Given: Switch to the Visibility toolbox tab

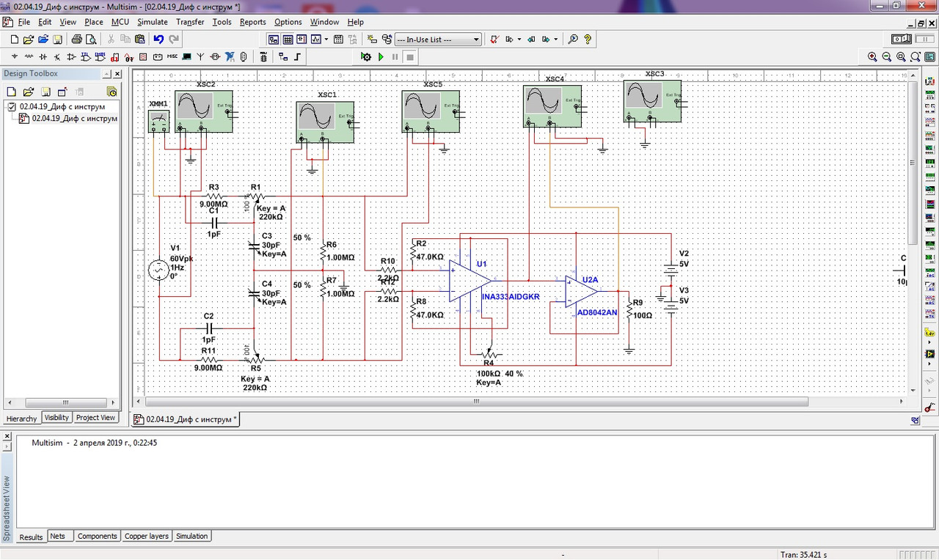Looking at the screenshot, I should point(56,418).
